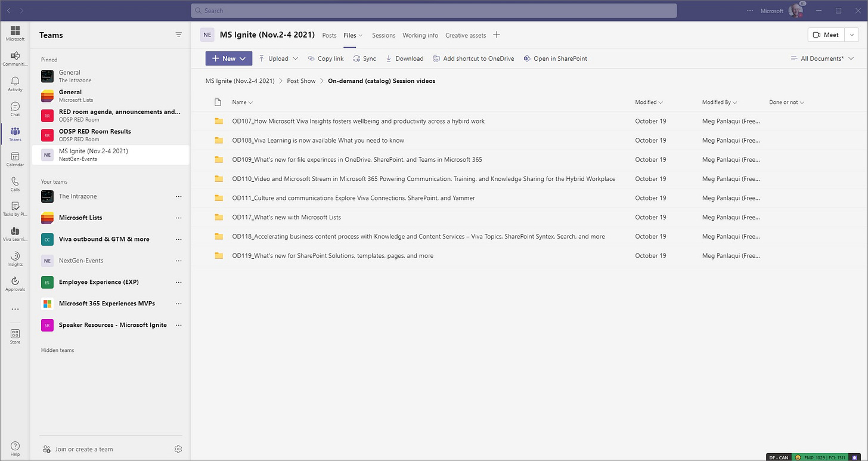Expand the Meet options chevron
Image resolution: width=868 pixels, height=461 pixels.
point(852,35)
